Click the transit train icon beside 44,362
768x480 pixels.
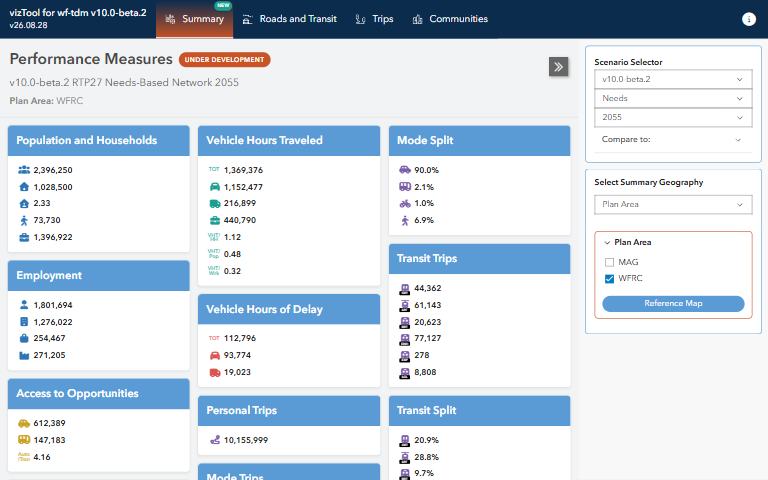tap(405, 288)
